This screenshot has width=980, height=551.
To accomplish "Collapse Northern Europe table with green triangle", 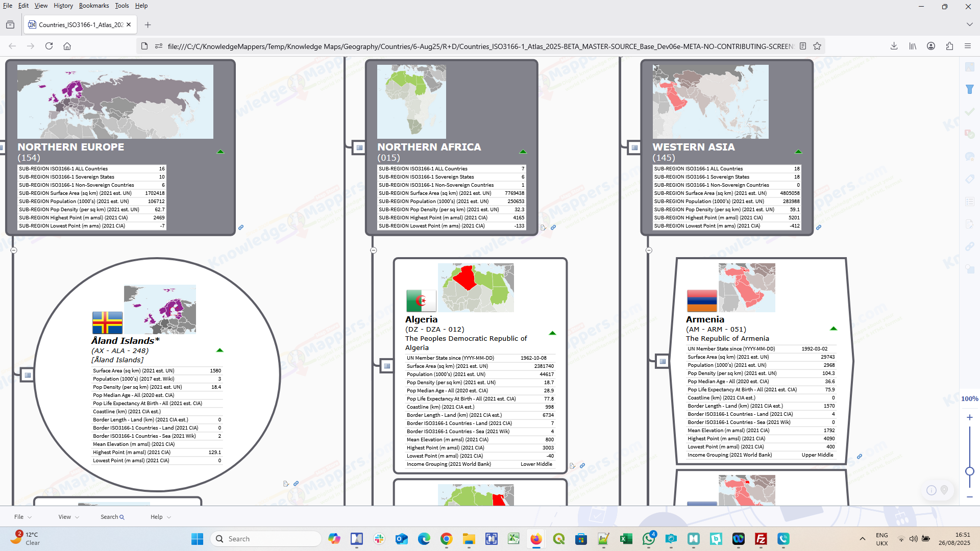I will click(x=220, y=152).
